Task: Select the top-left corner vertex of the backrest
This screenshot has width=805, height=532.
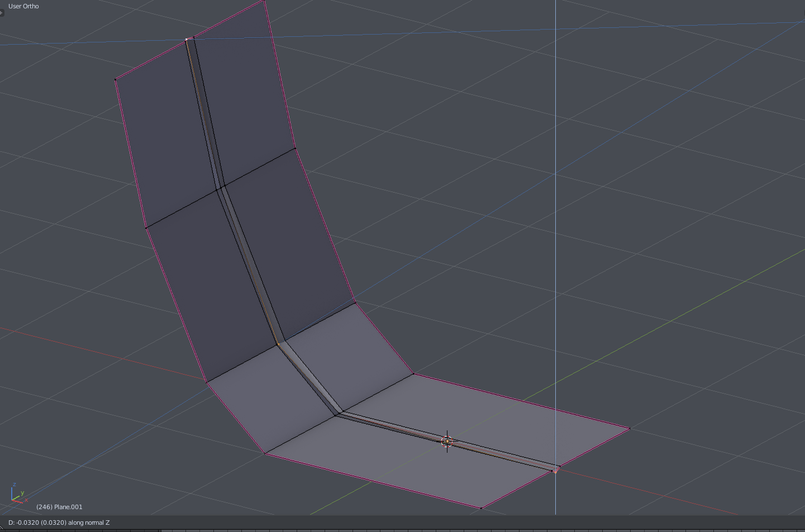Action: (x=116, y=79)
